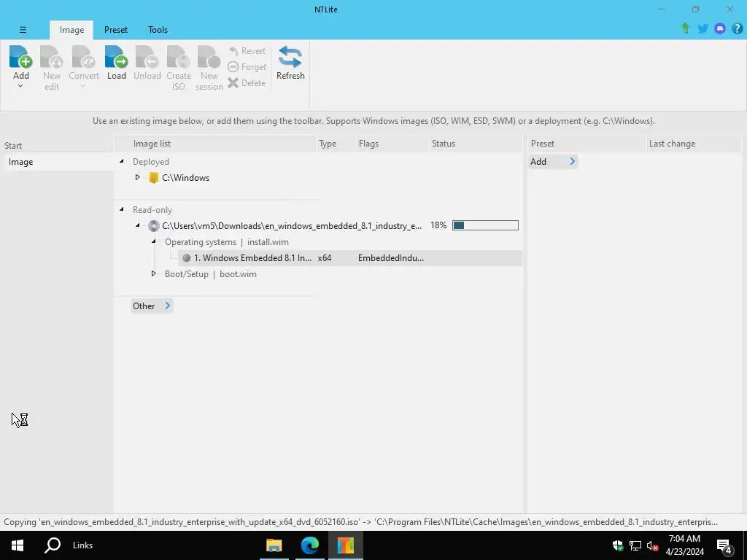Collapse the Read-only group
Image resolution: width=747 pixels, height=560 pixels.
pyautogui.click(x=122, y=209)
